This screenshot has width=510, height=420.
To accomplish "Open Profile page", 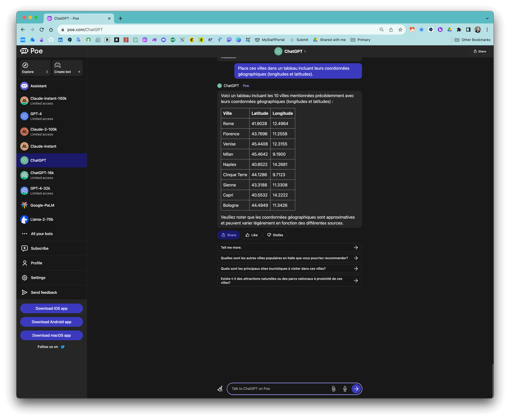I will coord(52,263).
